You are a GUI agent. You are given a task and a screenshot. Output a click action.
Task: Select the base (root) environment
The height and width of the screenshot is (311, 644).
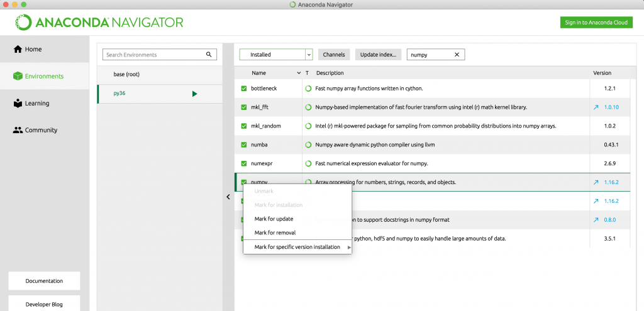pos(160,75)
